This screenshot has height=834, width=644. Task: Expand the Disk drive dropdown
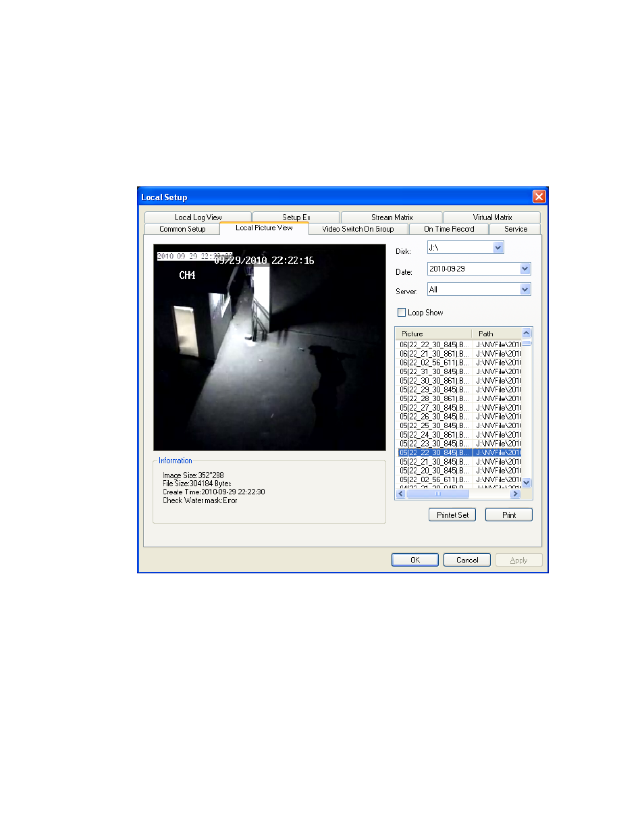click(x=498, y=248)
